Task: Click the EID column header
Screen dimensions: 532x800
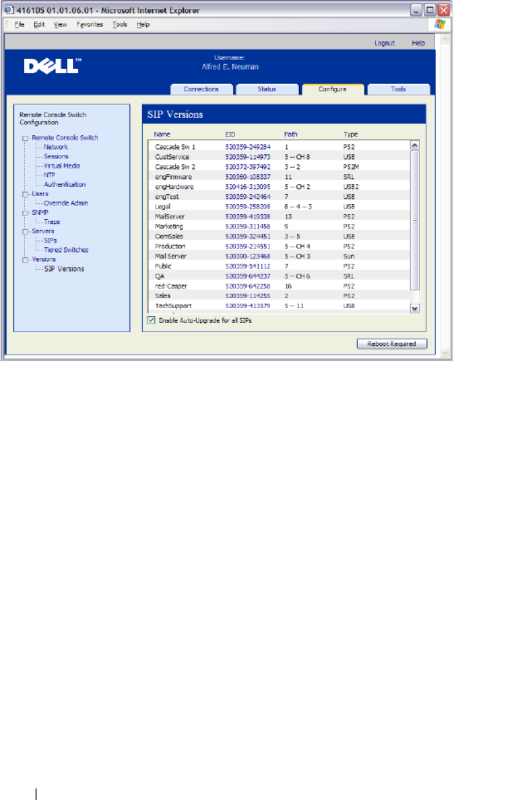Action: click(231, 134)
